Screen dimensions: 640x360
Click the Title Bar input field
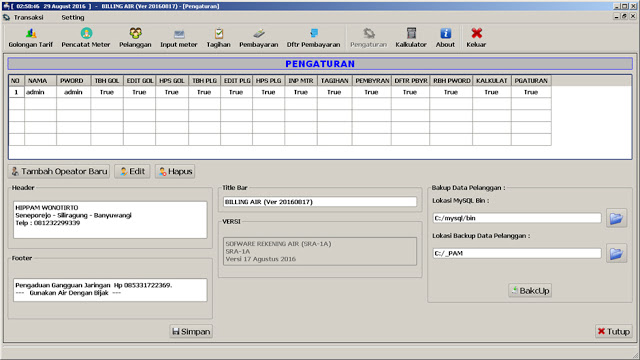pyautogui.click(x=320, y=202)
